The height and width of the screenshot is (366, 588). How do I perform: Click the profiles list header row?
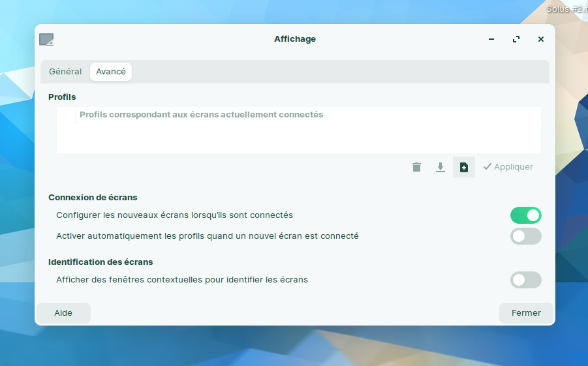pyautogui.click(x=201, y=115)
